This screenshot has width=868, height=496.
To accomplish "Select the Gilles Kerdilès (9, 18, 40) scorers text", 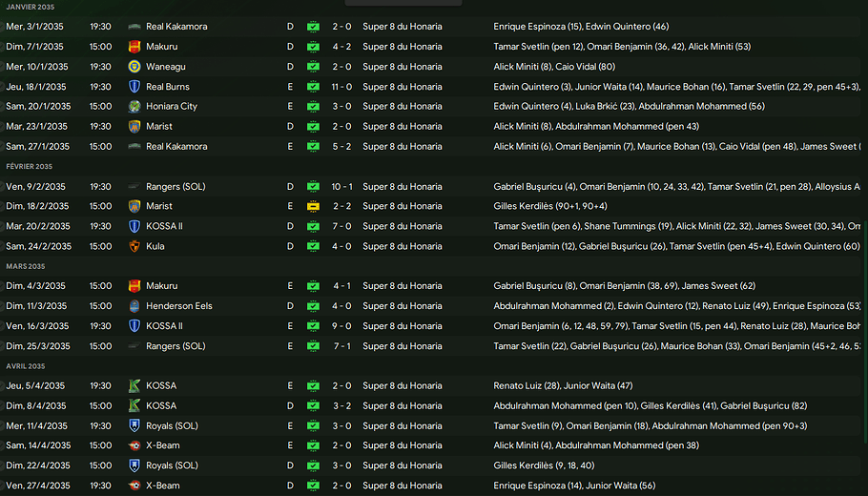I will [x=544, y=465].
